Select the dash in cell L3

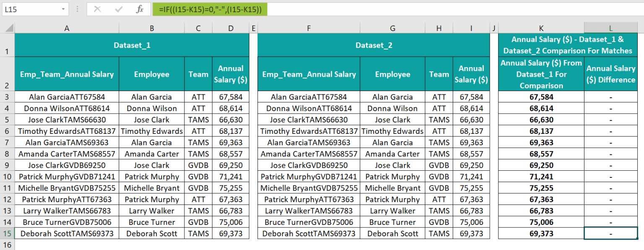[x=611, y=97]
